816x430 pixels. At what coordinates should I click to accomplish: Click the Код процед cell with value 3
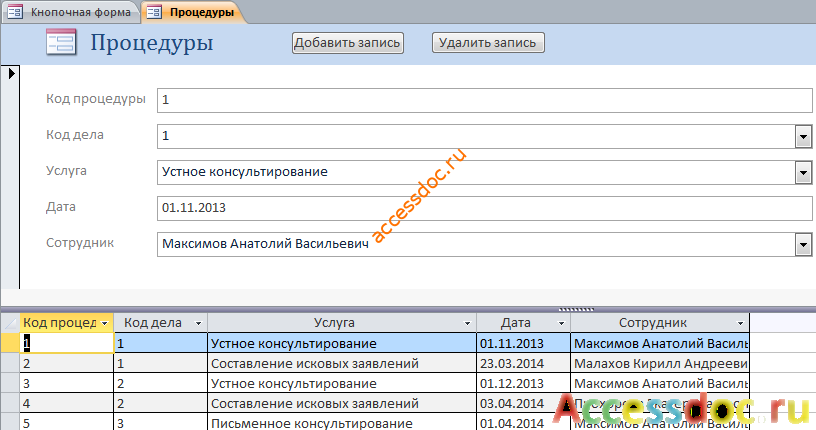tap(67, 384)
